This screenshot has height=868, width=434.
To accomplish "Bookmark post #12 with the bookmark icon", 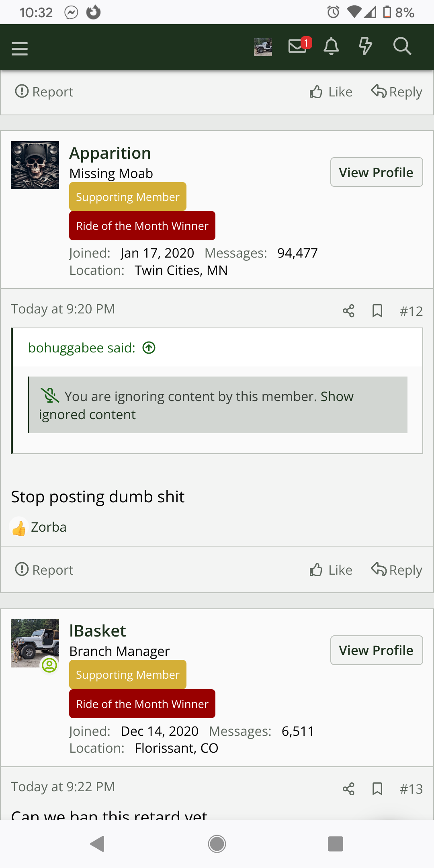I will pos(377,310).
